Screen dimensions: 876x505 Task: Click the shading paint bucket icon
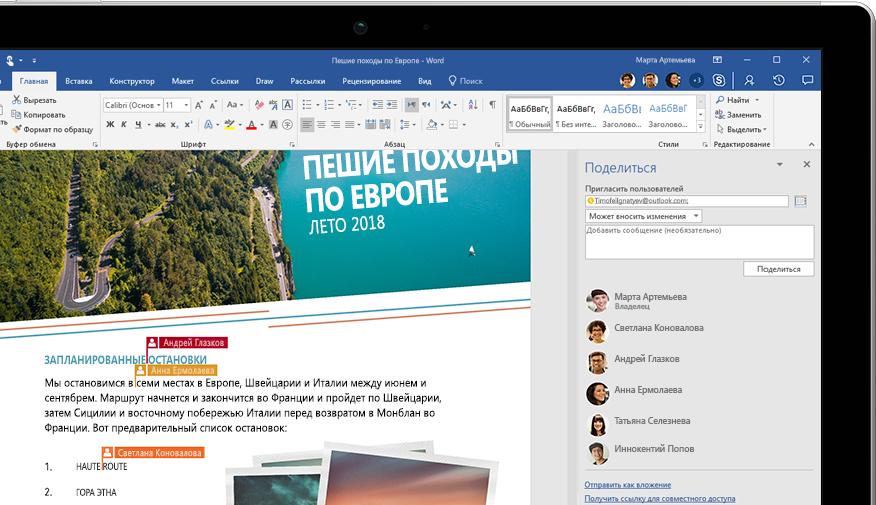431,125
